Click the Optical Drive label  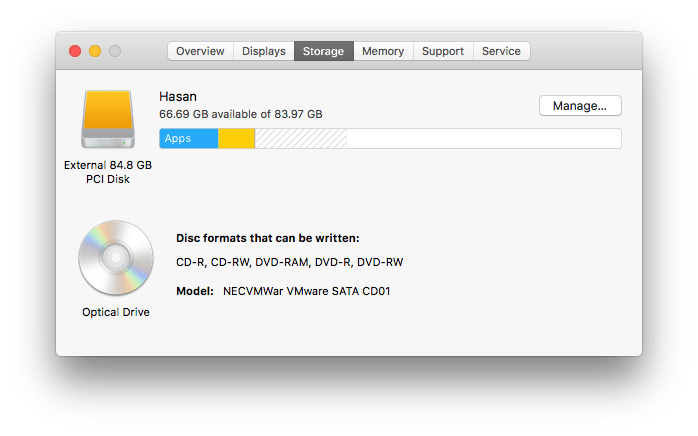(x=116, y=312)
